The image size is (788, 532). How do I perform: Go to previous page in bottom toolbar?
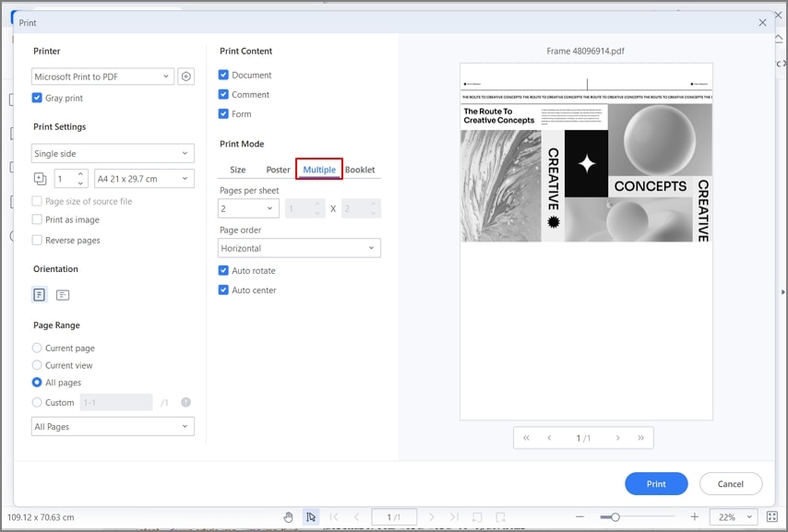(x=356, y=517)
